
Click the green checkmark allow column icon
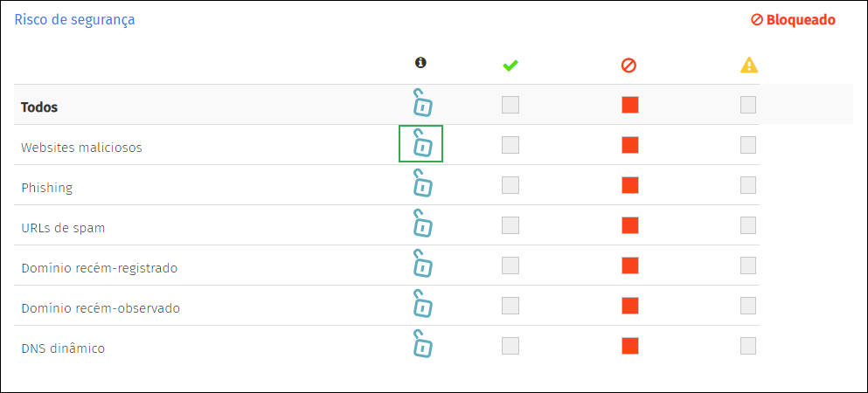click(x=510, y=65)
